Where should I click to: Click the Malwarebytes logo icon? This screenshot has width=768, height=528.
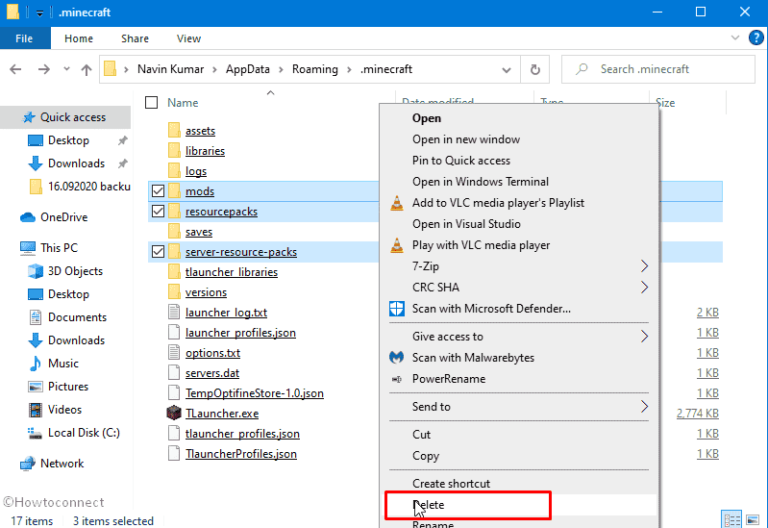pos(397,358)
